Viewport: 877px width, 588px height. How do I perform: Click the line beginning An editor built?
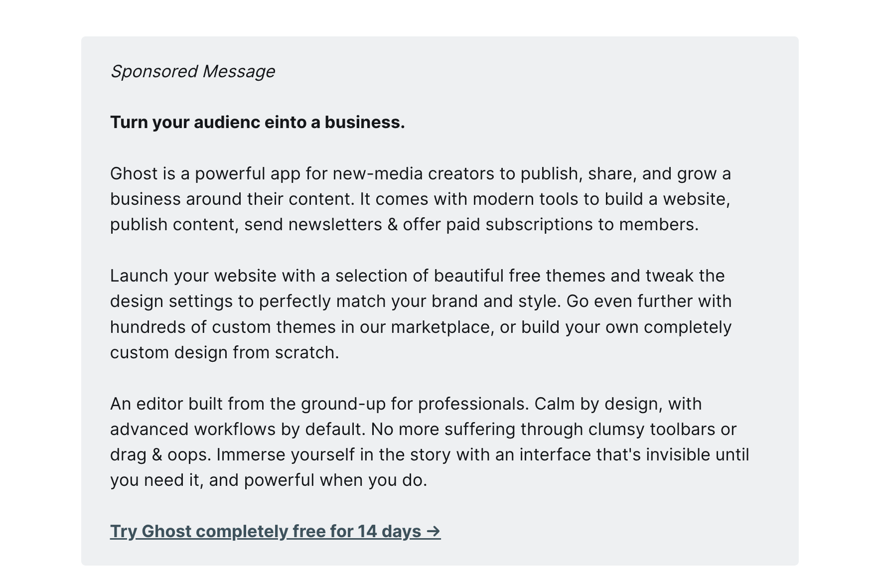coord(406,404)
